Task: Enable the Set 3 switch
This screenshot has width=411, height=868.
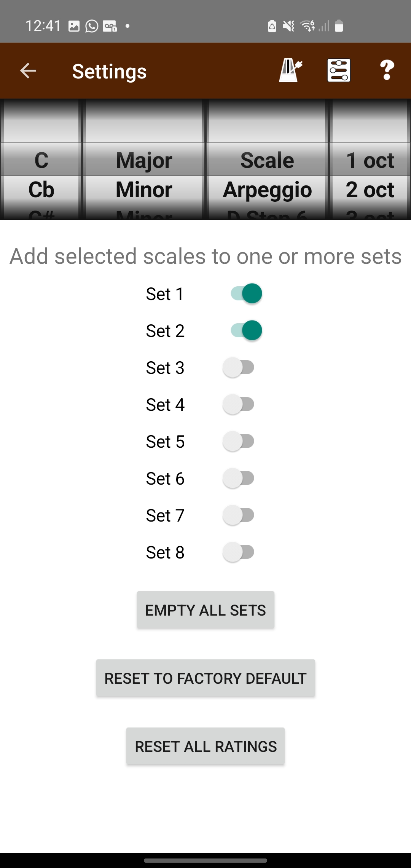Action: pos(239,367)
